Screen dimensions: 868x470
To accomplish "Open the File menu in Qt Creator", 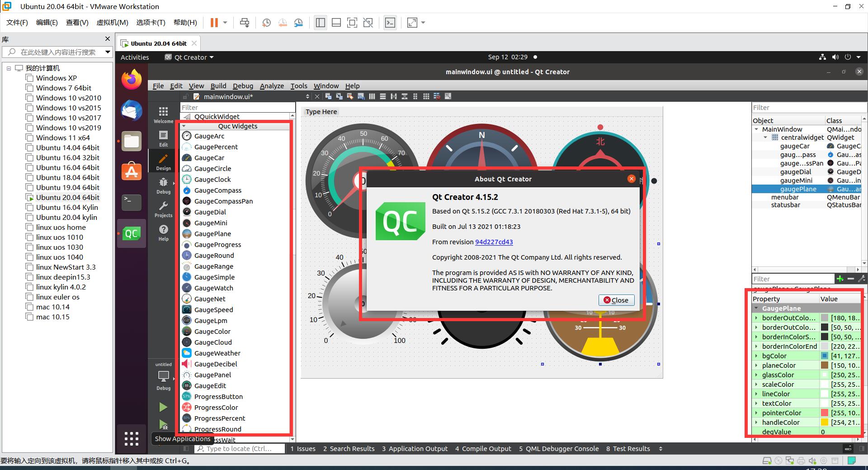I will tap(158, 86).
